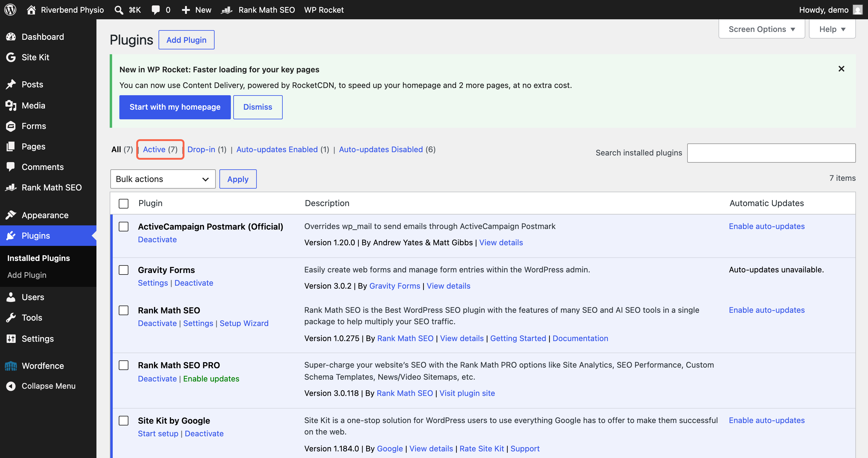Image resolution: width=868 pixels, height=458 pixels.
Task: Check the ActiveCampaign Postmark plugin checkbox
Action: (124, 227)
